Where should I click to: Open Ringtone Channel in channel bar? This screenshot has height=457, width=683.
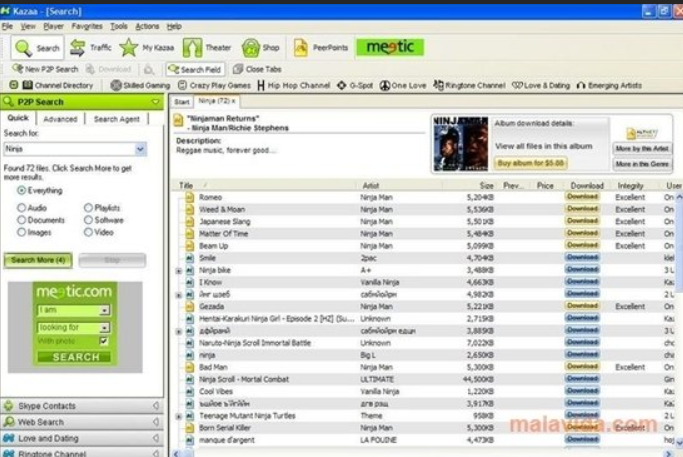470,85
